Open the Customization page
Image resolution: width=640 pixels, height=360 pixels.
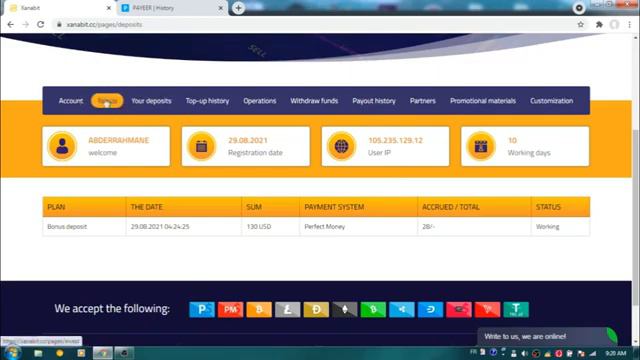(551, 101)
